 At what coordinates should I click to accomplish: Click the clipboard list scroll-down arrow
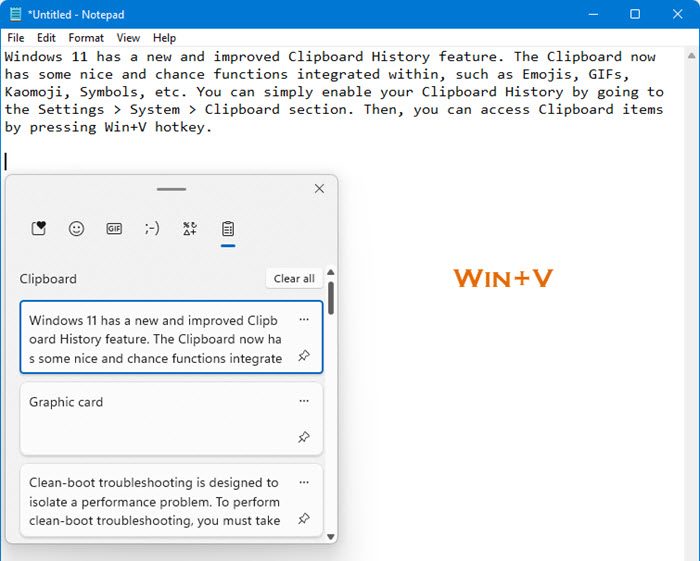331,536
